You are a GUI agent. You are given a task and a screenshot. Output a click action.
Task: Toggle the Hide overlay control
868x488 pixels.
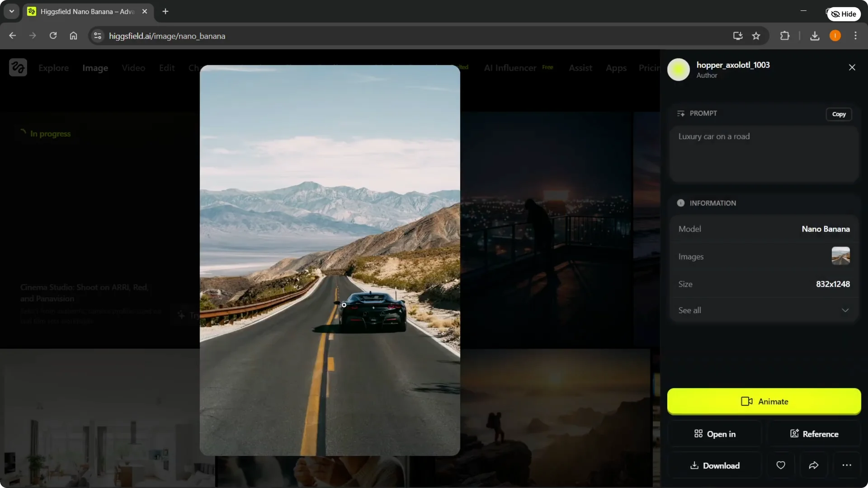[x=844, y=14]
